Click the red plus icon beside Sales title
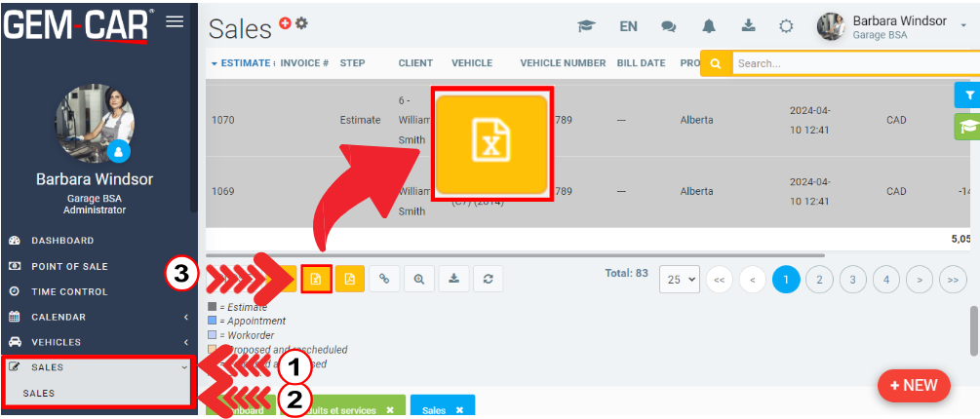 285,22
